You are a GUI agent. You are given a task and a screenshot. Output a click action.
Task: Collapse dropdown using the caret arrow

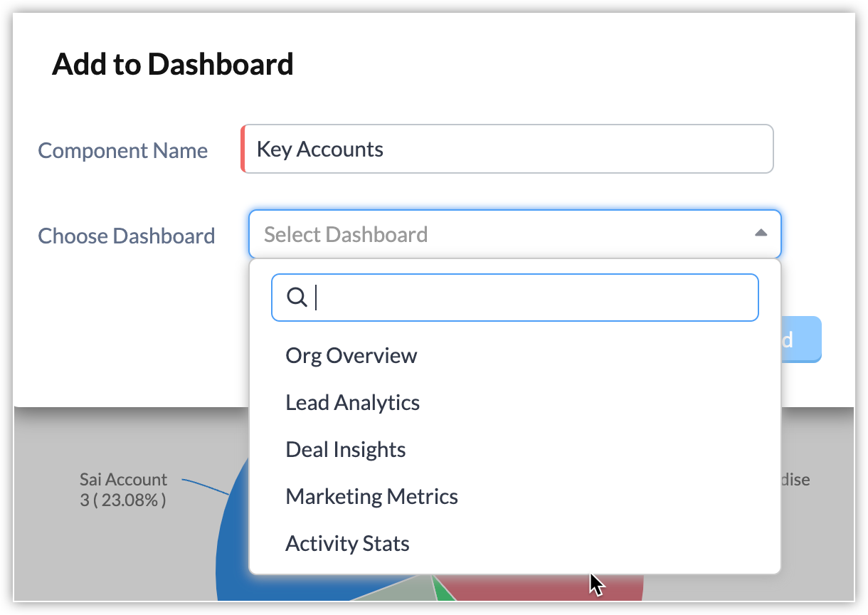[x=761, y=233]
